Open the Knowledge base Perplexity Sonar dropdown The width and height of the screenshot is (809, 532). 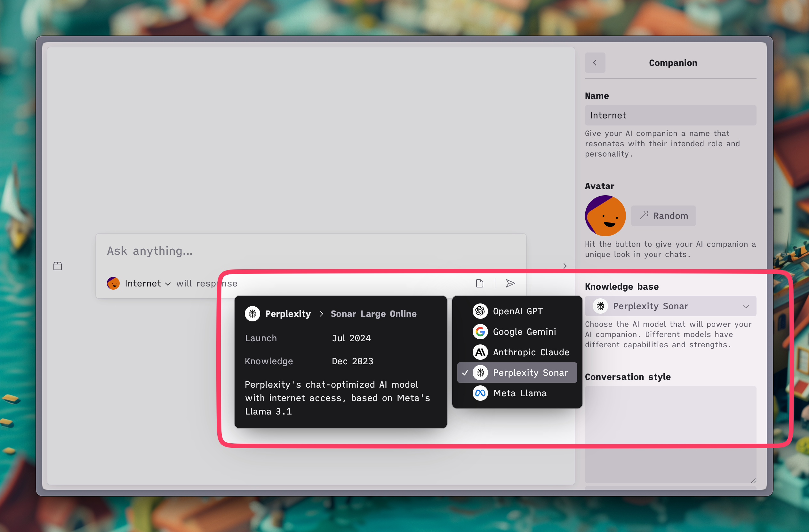click(670, 306)
